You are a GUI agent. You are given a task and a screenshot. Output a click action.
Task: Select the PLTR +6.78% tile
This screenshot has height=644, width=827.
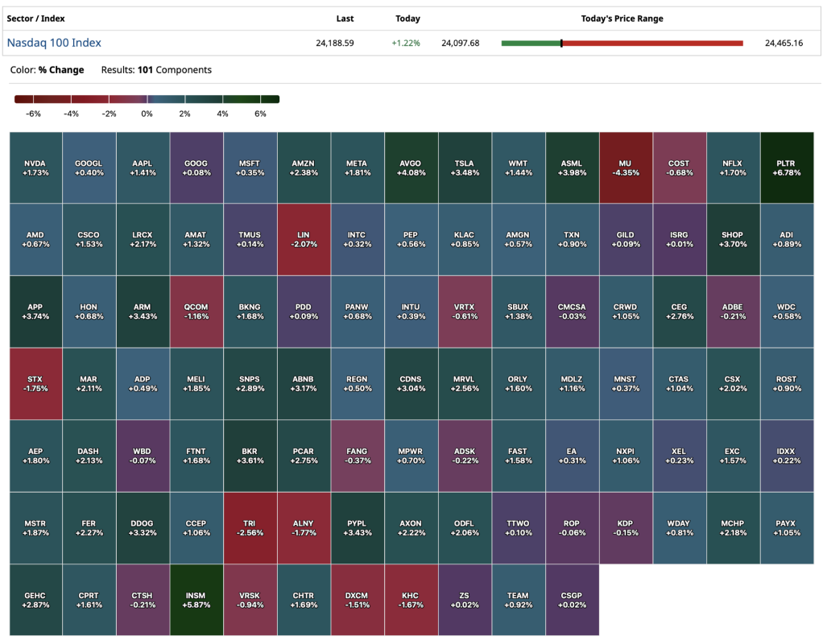pyautogui.click(x=787, y=167)
